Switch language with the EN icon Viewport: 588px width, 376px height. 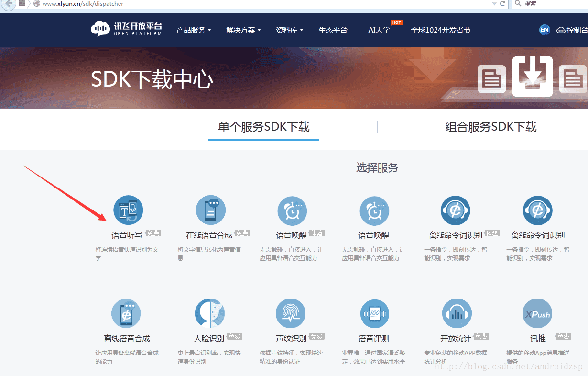click(544, 30)
